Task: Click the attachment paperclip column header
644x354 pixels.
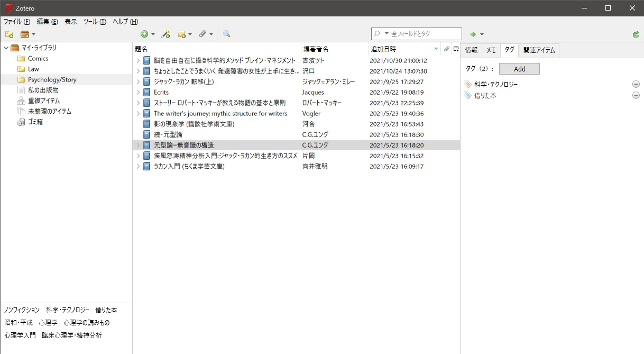Action: (447, 49)
